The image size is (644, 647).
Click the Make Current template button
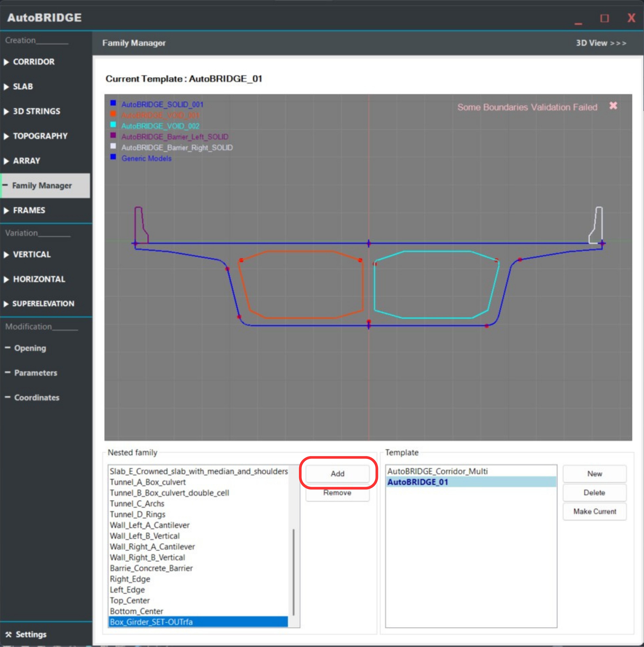(x=595, y=511)
